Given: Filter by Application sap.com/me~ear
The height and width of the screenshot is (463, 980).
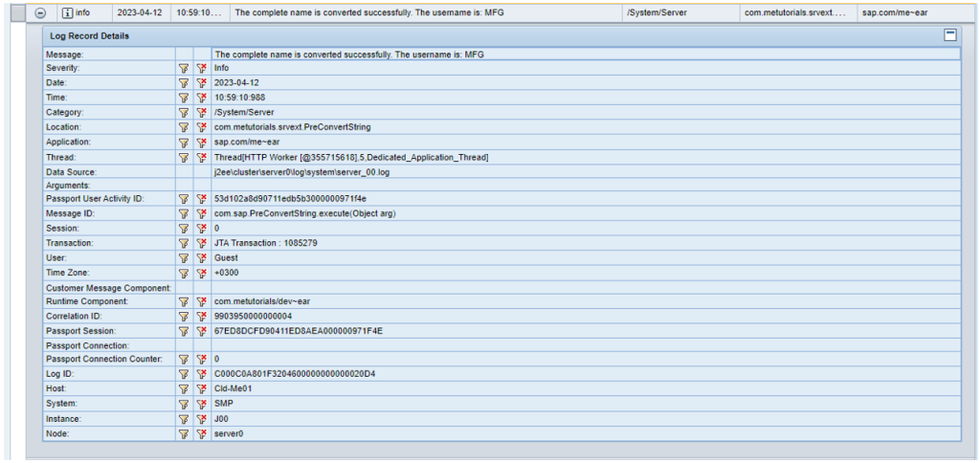Looking at the screenshot, I should click(x=184, y=142).
